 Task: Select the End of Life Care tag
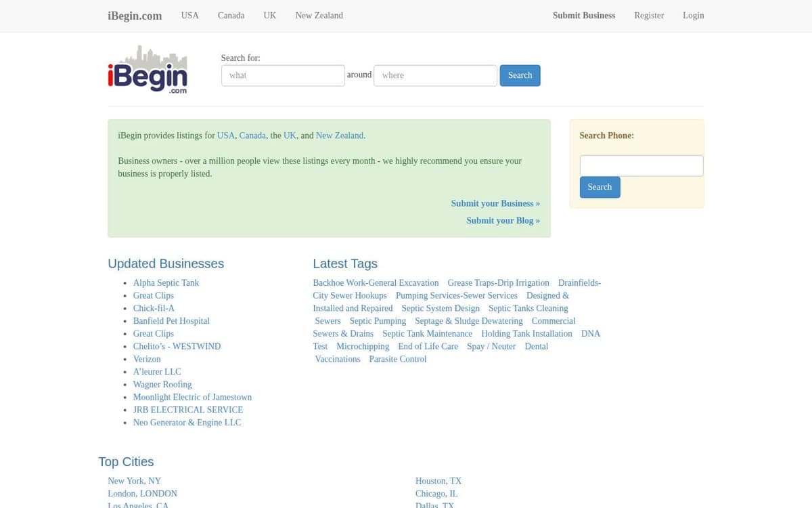(428, 346)
